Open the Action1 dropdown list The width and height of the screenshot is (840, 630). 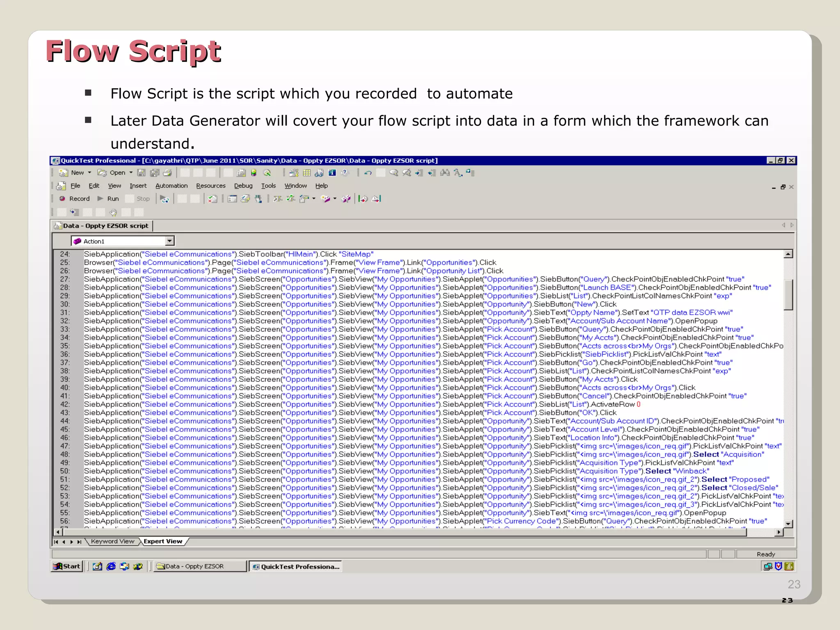tap(170, 241)
